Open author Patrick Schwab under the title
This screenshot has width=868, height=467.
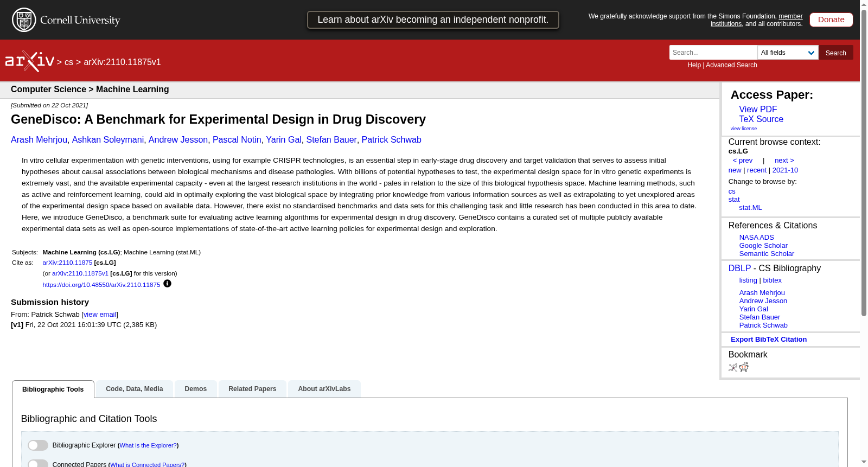tap(391, 140)
